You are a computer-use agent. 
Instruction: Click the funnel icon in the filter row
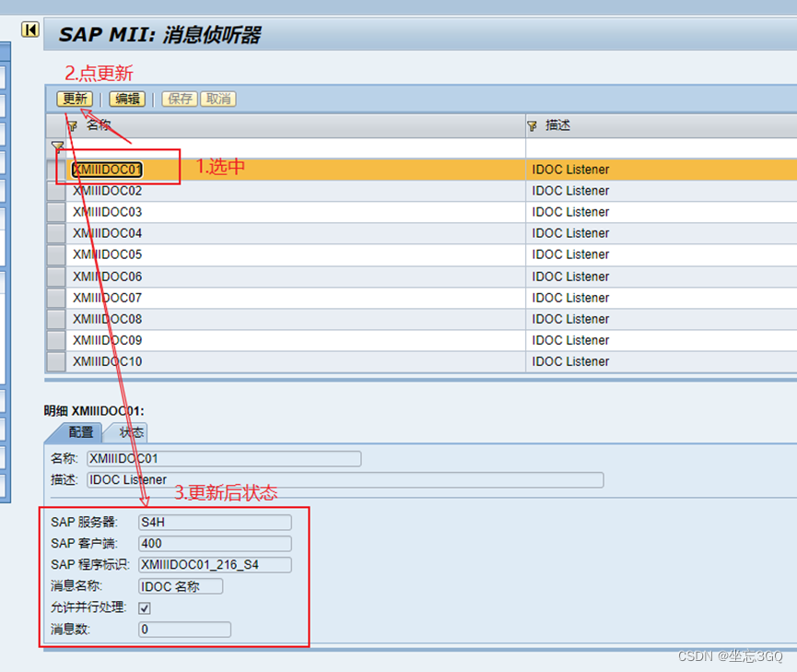[58, 147]
